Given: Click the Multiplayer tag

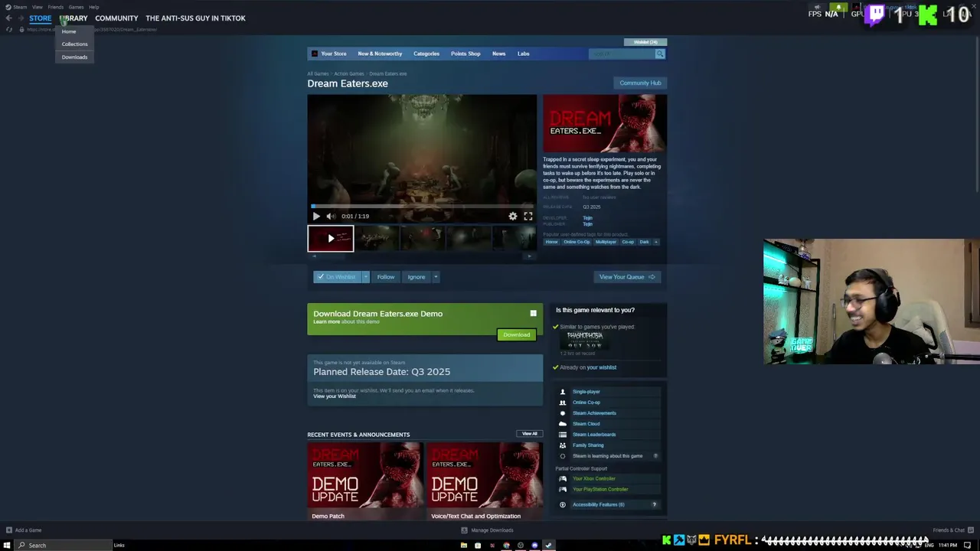Looking at the screenshot, I should click(x=606, y=242).
